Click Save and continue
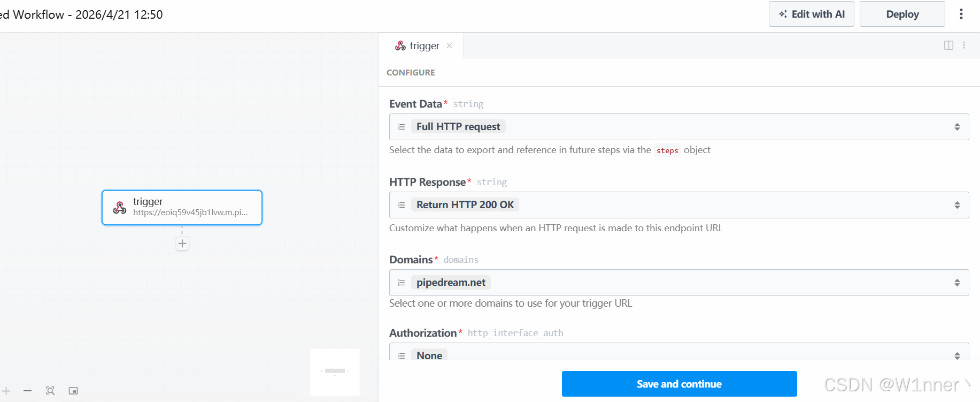This screenshot has height=402, width=980. pos(679,384)
